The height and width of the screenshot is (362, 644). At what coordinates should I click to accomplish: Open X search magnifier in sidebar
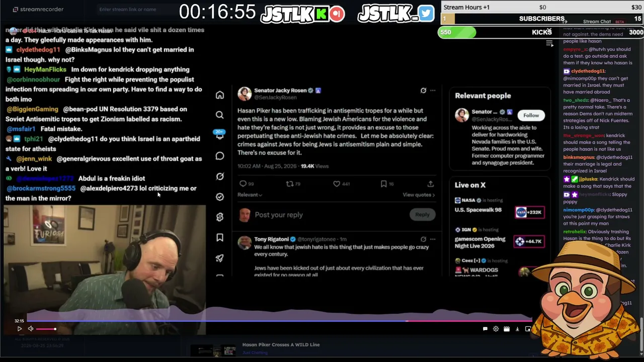click(x=220, y=115)
